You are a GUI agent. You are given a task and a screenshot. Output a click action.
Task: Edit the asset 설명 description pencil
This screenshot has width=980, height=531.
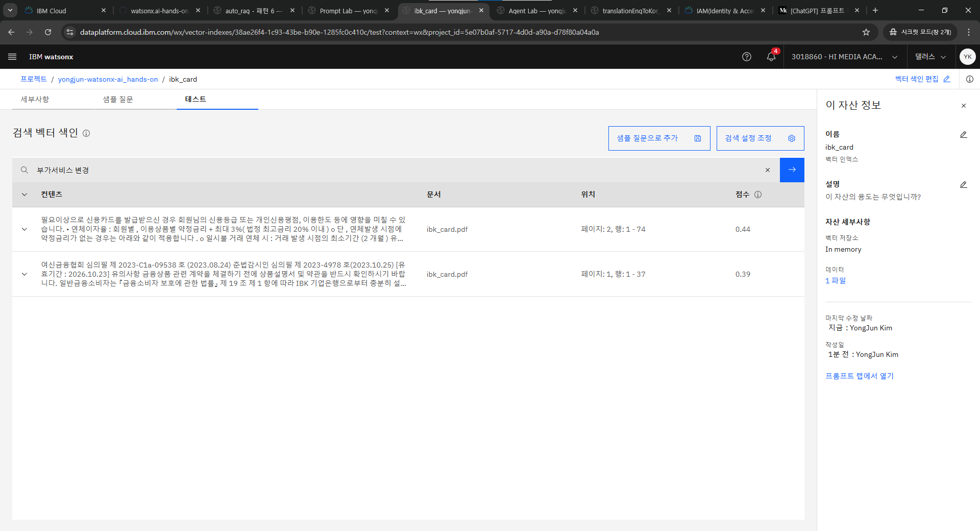pyautogui.click(x=964, y=185)
